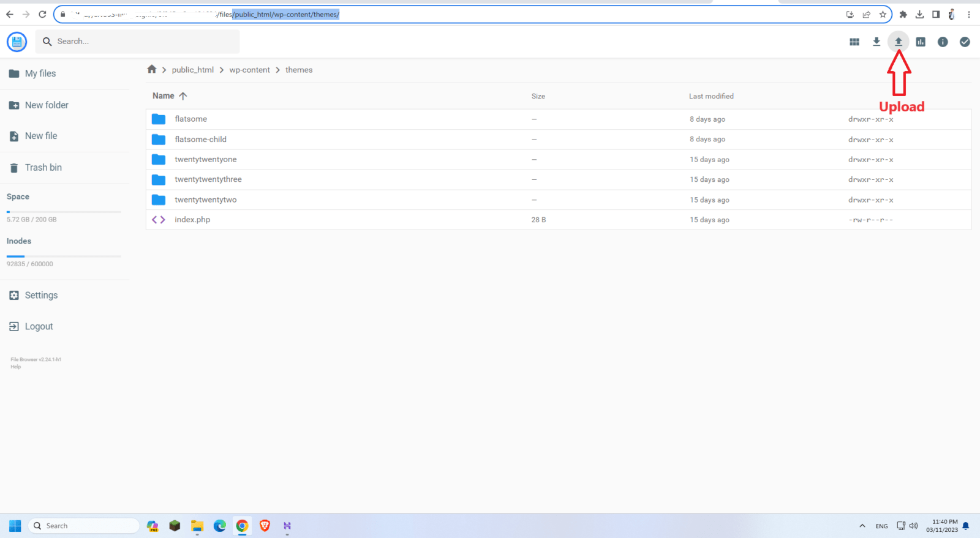Open the Trash bin section
Screen dimensions: 980x538
(x=43, y=168)
